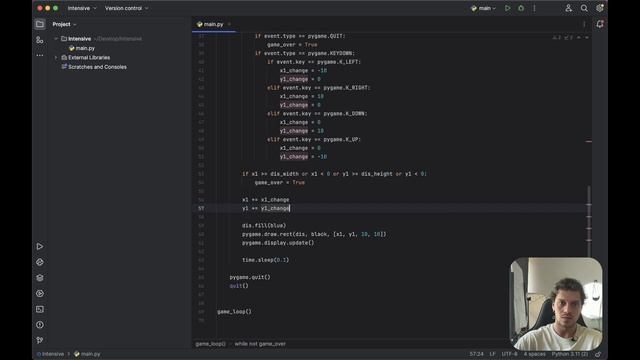The height and width of the screenshot is (360, 640).
Task: Click line x1 += x1_change
Action: click(265, 200)
